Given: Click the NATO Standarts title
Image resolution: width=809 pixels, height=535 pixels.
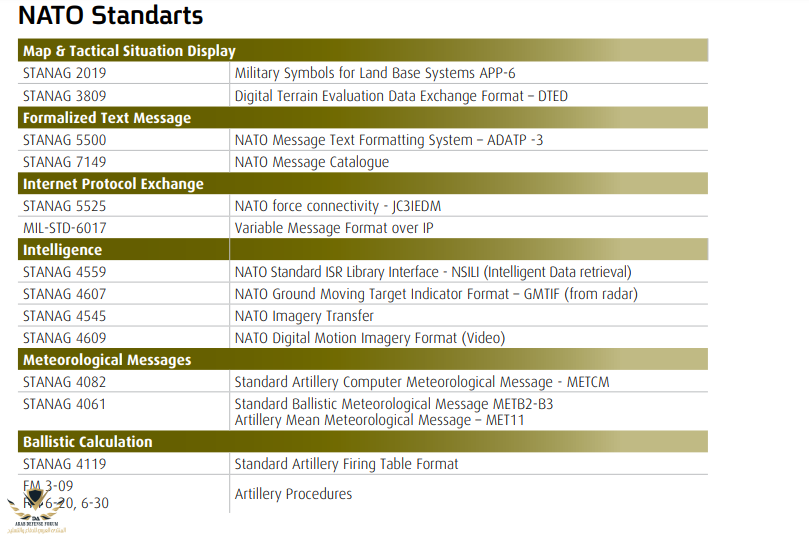Looking at the screenshot, I should pos(110,17).
